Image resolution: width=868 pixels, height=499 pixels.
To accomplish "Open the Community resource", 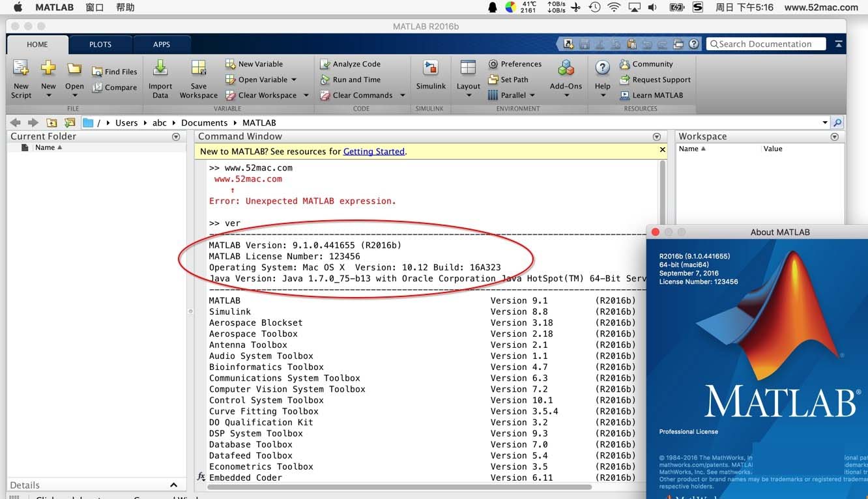I will pos(646,64).
